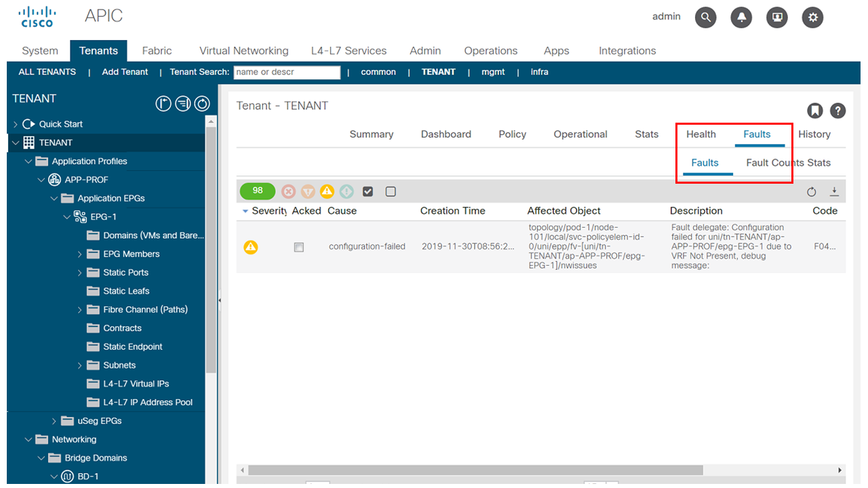Select the Static Leafs tree item
The height and width of the screenshot is (488, 868).
click(x=126, y=291)
